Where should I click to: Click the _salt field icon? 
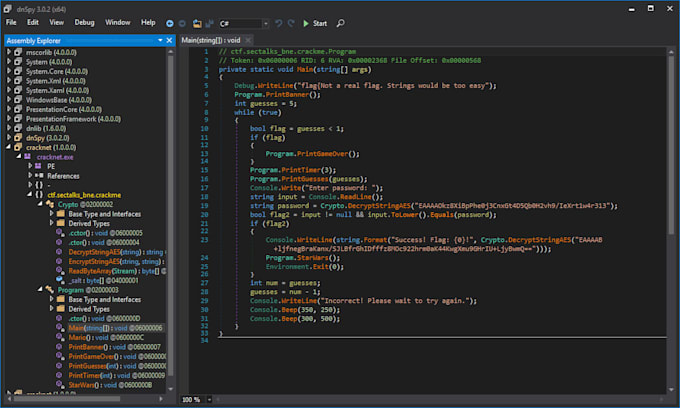coord(60,280)
